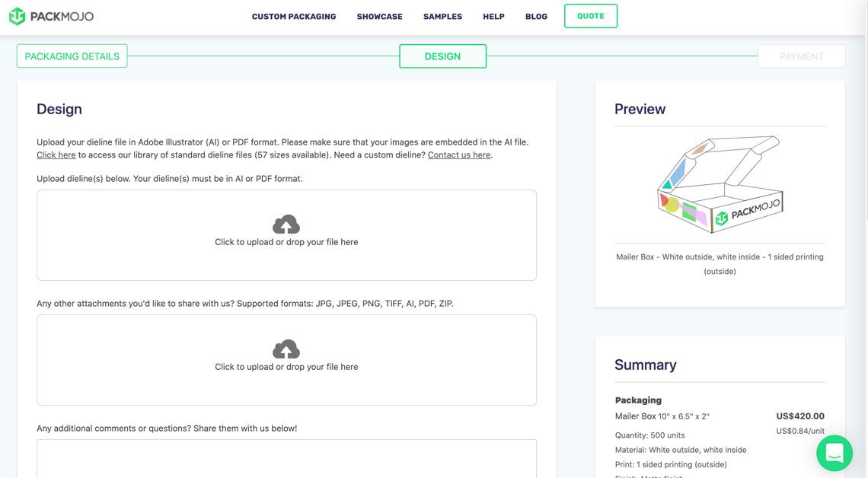Open the Samples page

click(443, 17)
